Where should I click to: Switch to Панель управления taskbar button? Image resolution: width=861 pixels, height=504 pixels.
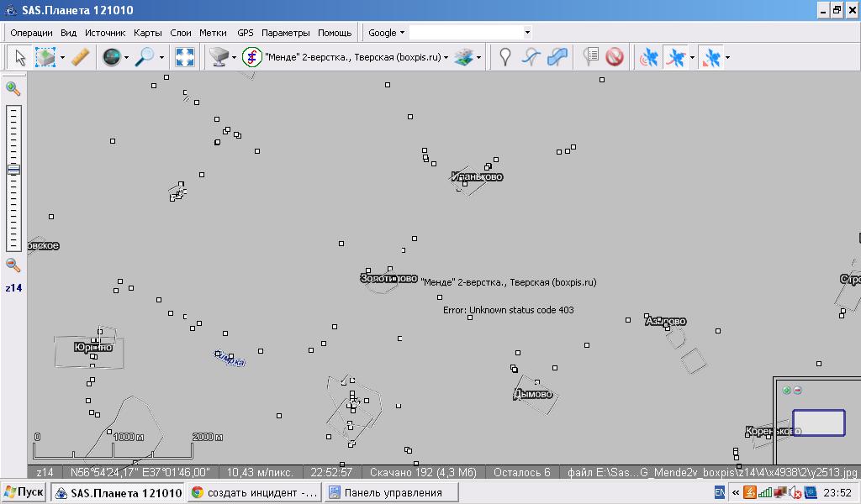391,492
